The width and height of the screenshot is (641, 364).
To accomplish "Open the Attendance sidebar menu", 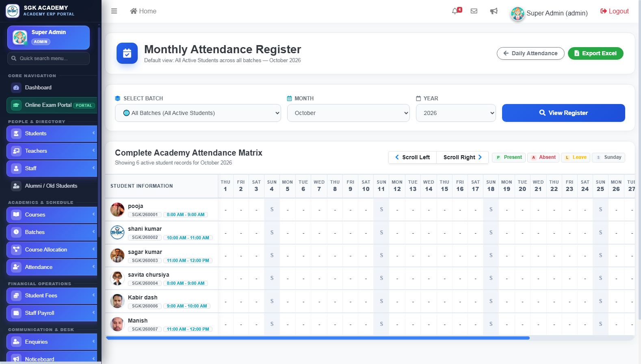I will coord(52,267).
